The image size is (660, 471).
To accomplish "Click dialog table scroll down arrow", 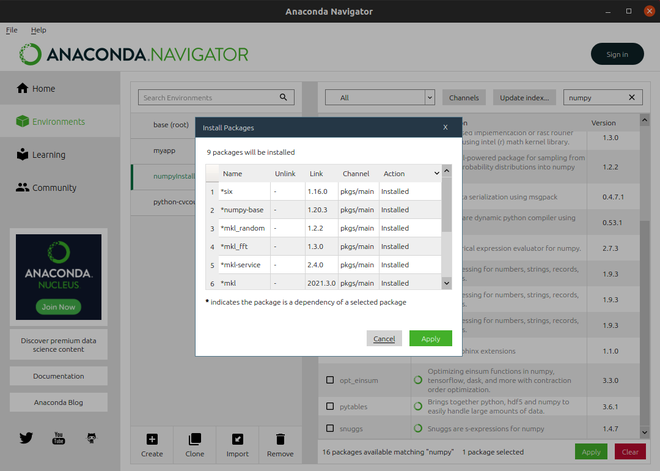I will 447,283.
